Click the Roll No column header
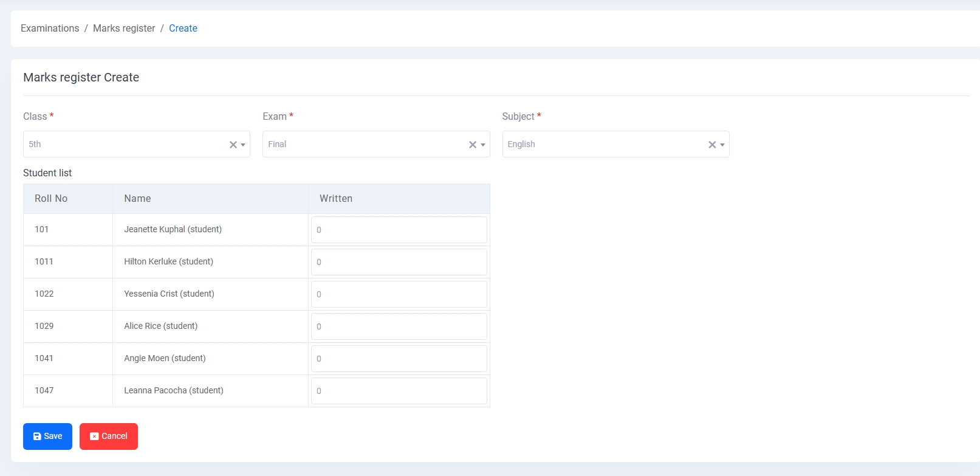This screenshot has width=980, height=476. (x=51, y=199)
